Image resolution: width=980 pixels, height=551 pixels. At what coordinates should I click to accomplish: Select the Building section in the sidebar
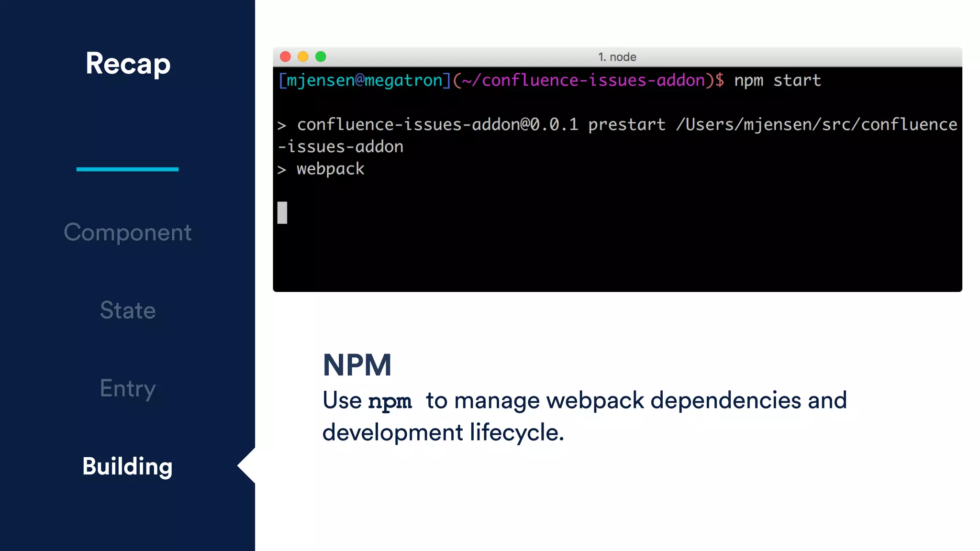128,467
